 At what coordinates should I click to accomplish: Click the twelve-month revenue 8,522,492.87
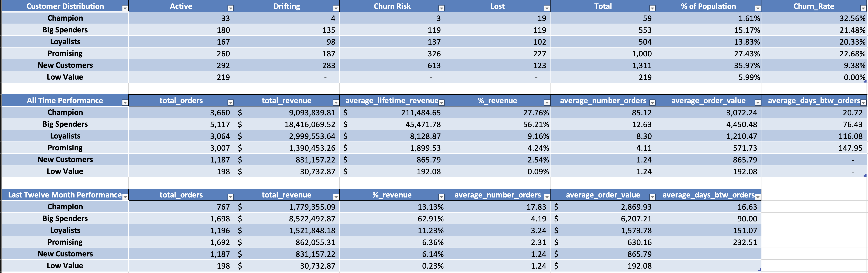coord(286,218)
